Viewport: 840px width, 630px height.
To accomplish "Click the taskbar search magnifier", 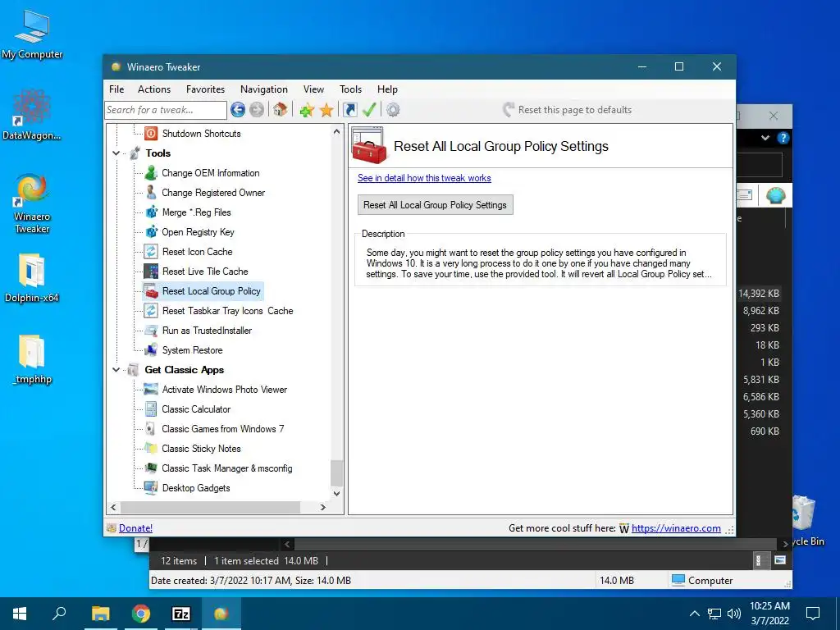I will point(59,614).
